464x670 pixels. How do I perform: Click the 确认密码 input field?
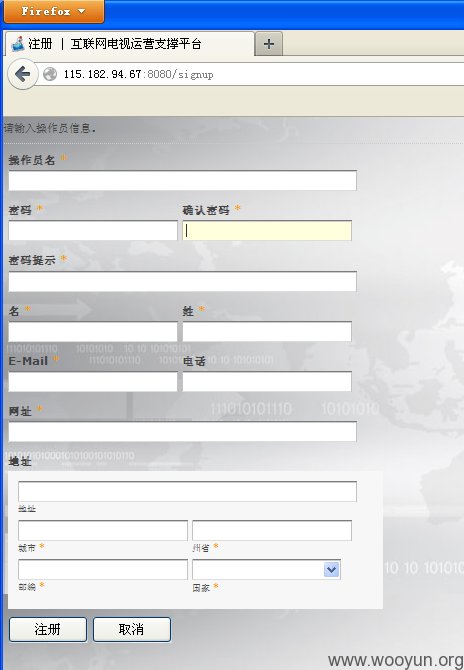tap(267, 230)
